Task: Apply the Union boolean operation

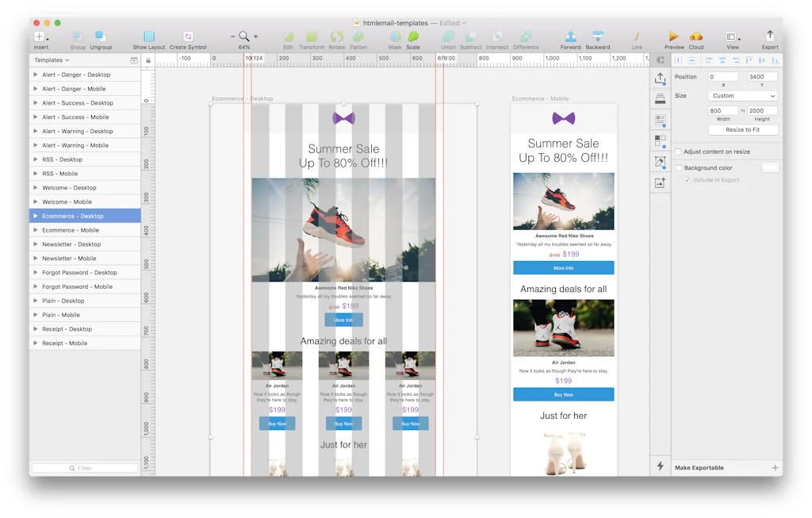Action: pyautogui.click(x=448, y=36)
